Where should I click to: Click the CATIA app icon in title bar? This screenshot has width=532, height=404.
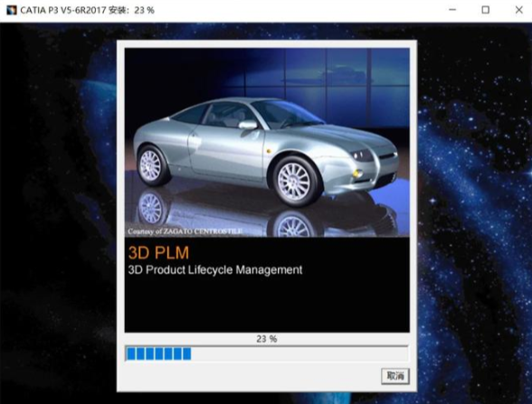click(12, 10)
